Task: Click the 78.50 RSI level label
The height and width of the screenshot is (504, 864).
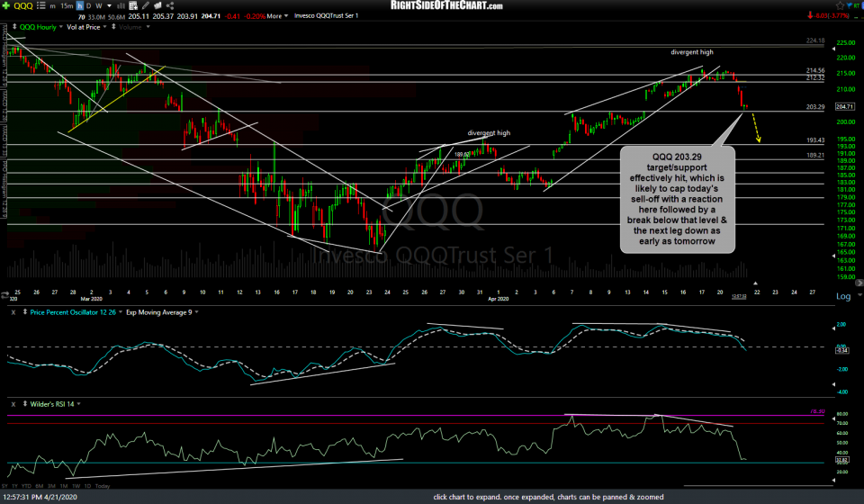Action: 817,411
